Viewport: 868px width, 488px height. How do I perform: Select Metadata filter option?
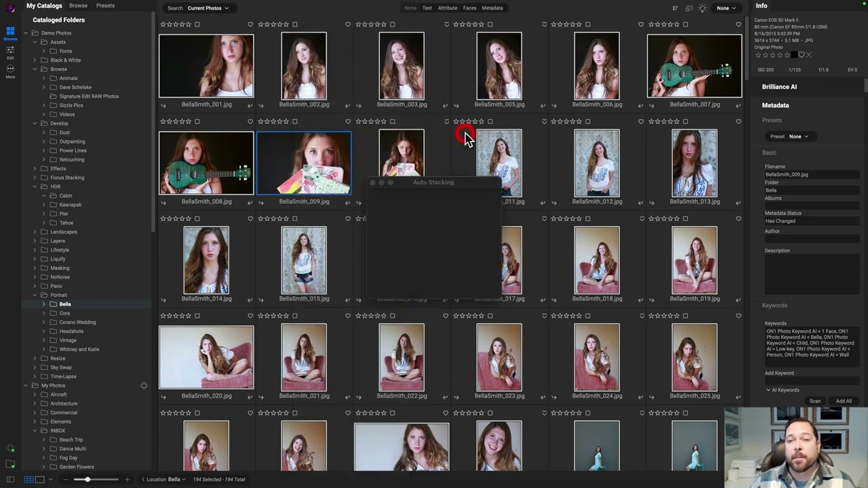(x=492, y=8)
